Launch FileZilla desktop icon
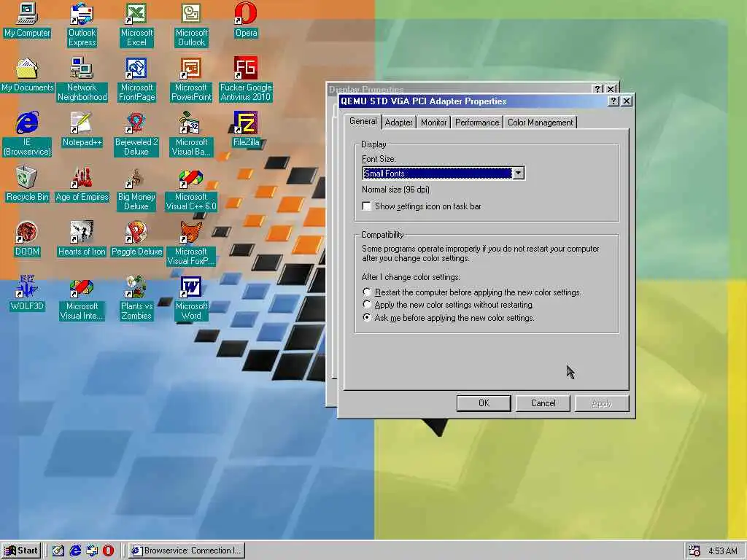Image resolution: width=747 pixels, height=560 pixels. tap(246, 130)
